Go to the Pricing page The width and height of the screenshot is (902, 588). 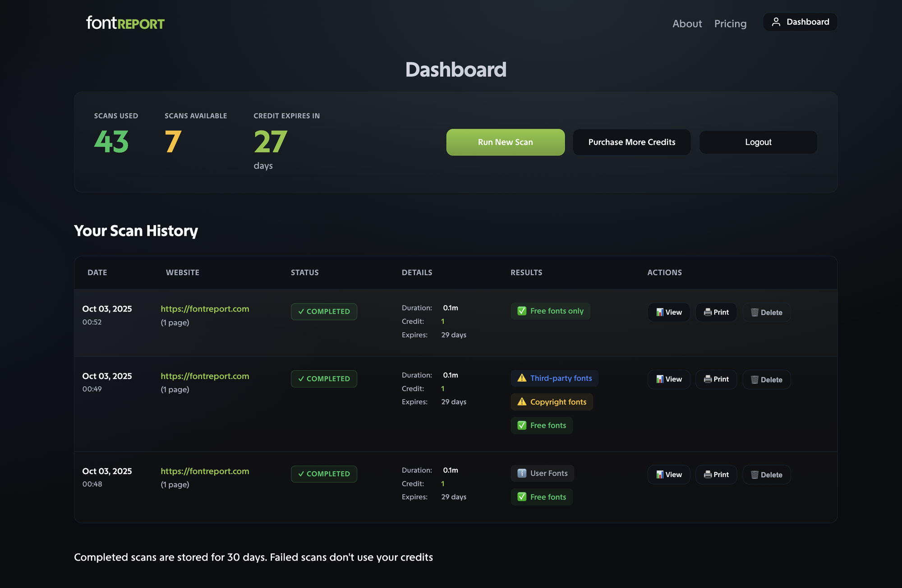tap(730, 23)
